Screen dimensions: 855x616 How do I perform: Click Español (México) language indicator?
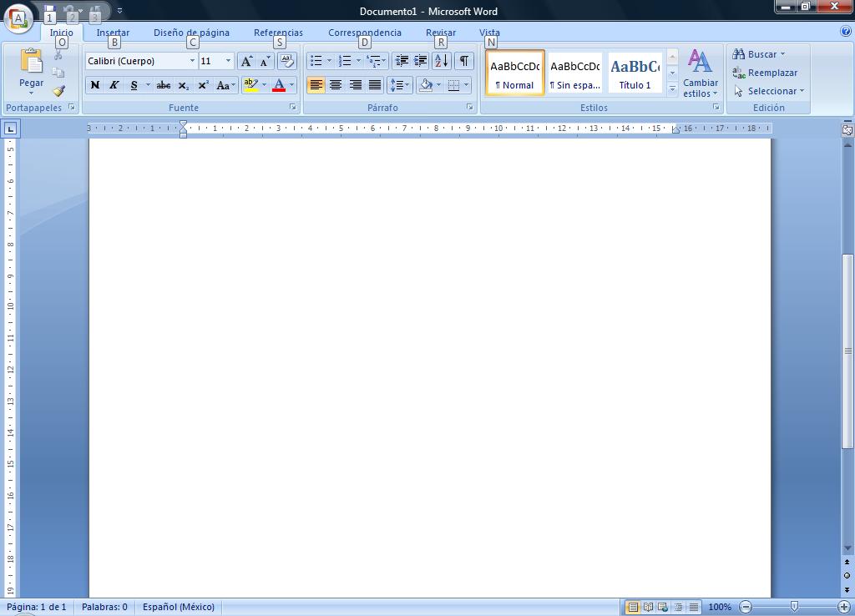pos(179,607)
